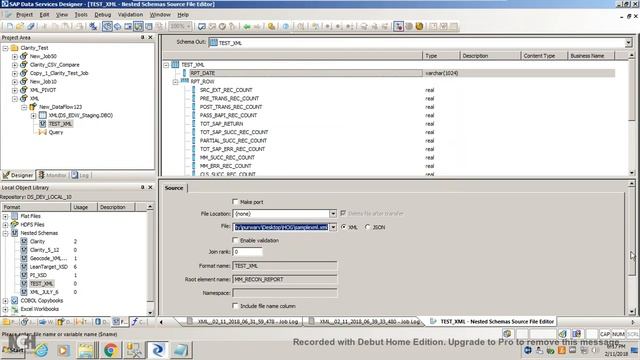Switch to the Log tab
This screenshot has width=640, height=360.
[x=81, y=175]
